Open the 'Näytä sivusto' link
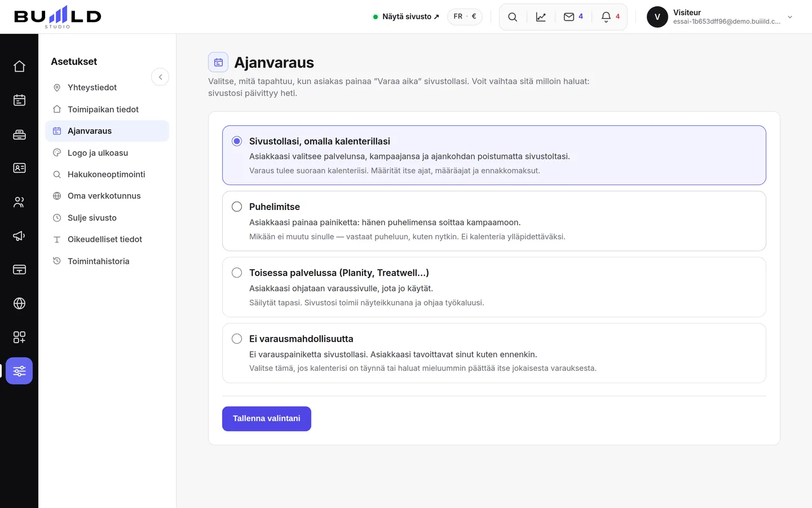The image size is (812, 508). (406, 17)
